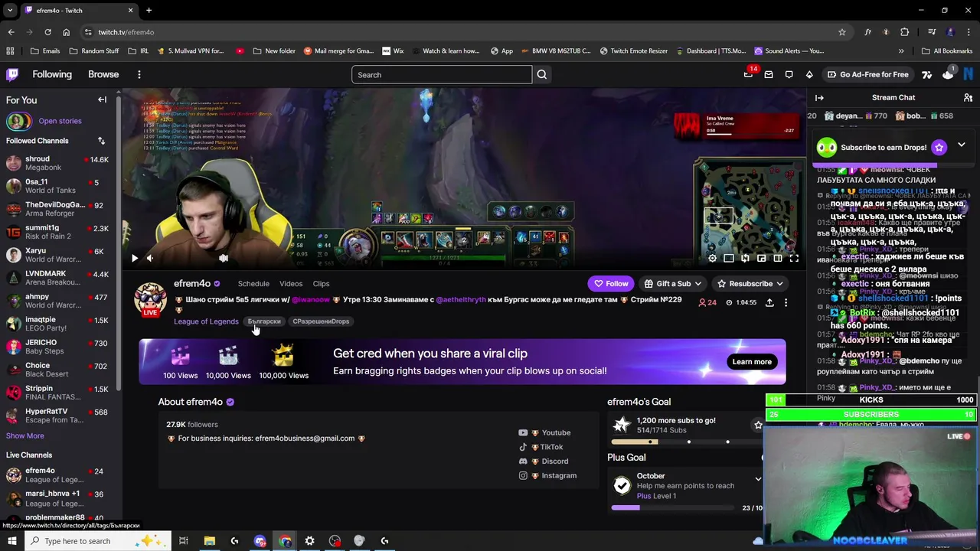Click the top nav three-dot more menu
This screenshot has height=551, width=980.
[x=139, y=74]
